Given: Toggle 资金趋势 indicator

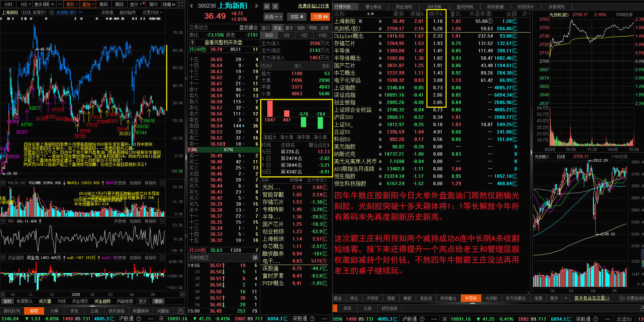Looking at the screenshot, I should (102, 301).
